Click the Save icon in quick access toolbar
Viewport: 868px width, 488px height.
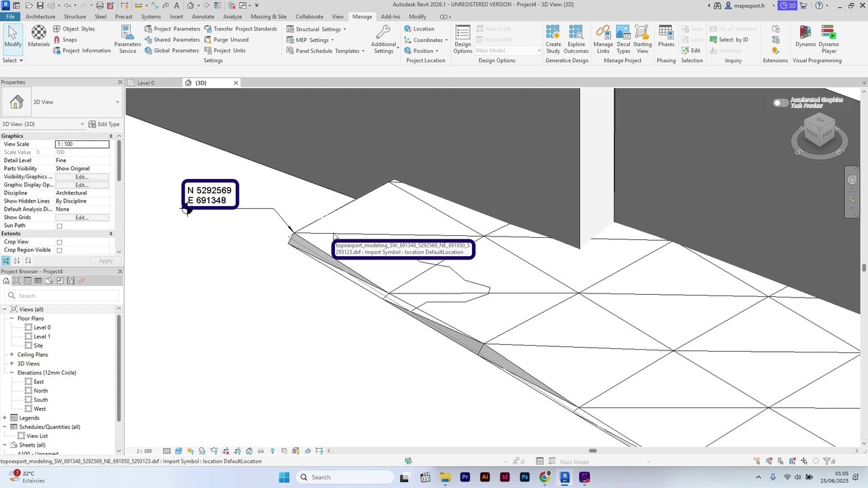(39, 5)
